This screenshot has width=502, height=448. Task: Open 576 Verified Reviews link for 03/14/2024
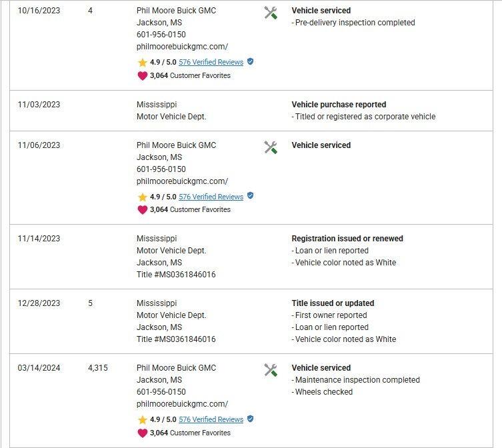pos(211,419)
